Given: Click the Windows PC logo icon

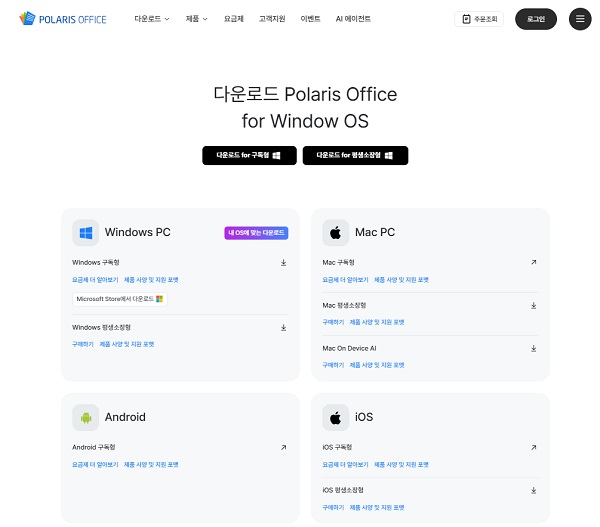Looking at the screenshot, I should 86,232.
